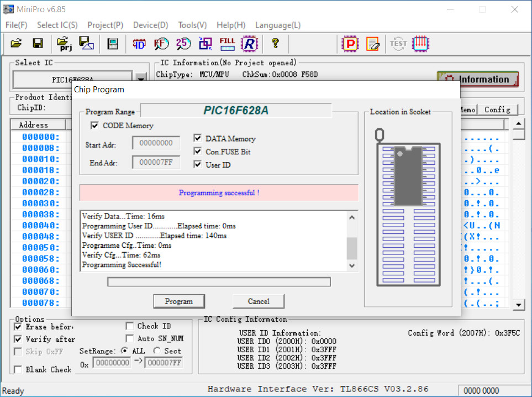Uncheck the DATA Memory checkbox
The width and height of the screenshot is (532, 397).
(197, 138)
